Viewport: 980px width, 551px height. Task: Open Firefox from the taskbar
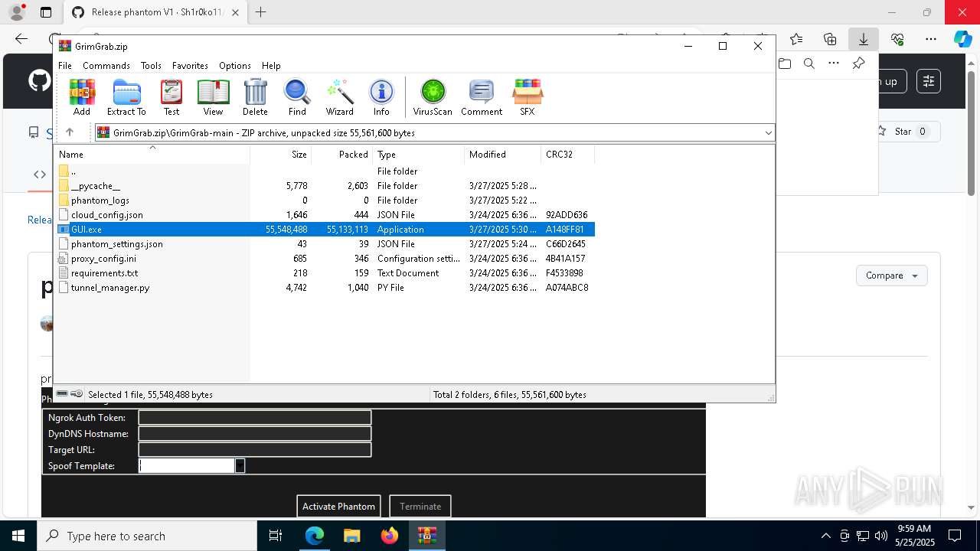[390, 536]
